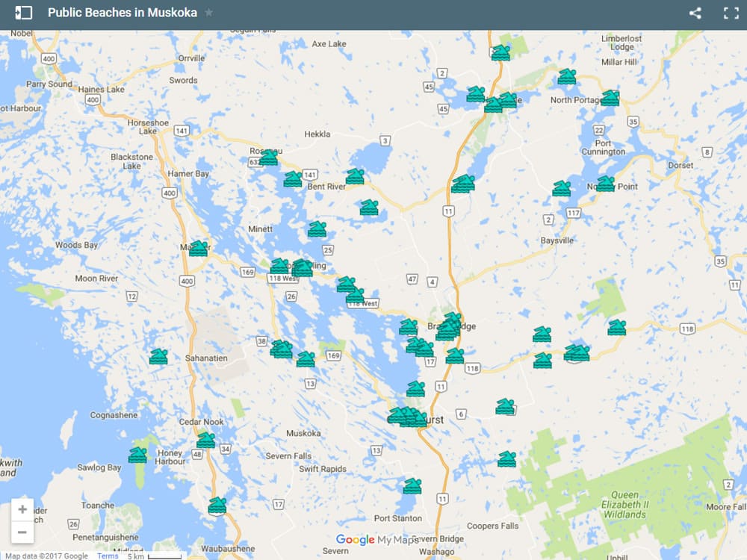747x560 pixels.
Task: Zoom in with the plus button
Action: [22, 510]
